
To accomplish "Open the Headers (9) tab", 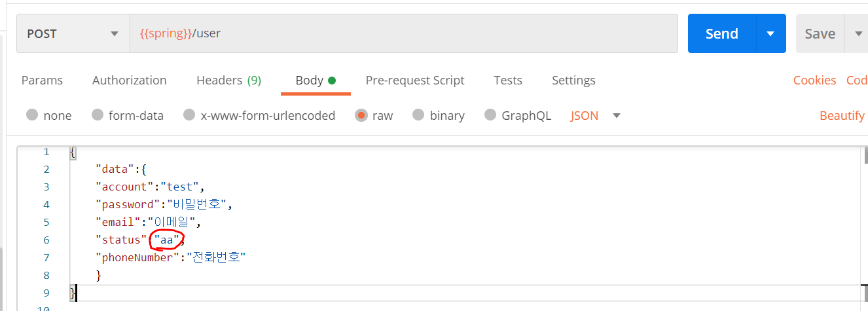I will pyautogui.click(x=228, y=81).
